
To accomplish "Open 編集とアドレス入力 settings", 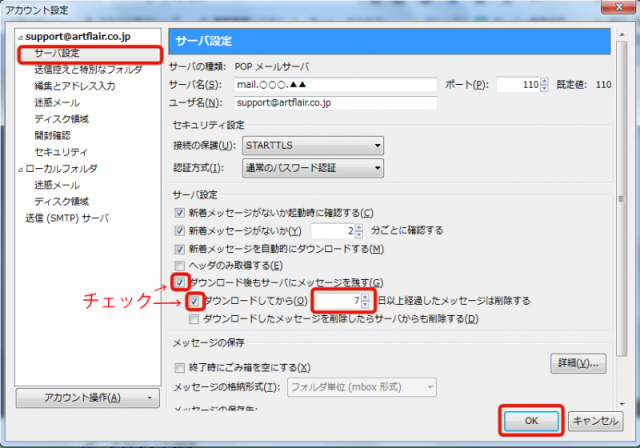I will pos(75,86).
